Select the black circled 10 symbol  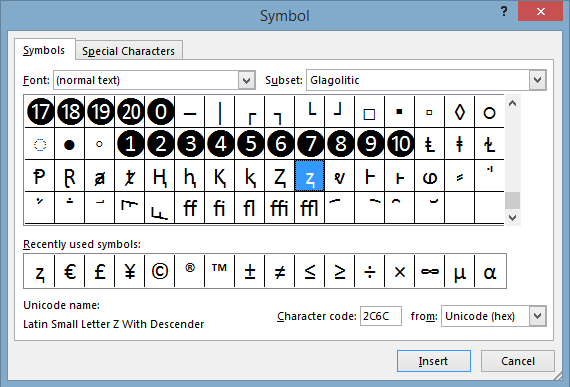point(400,144)
